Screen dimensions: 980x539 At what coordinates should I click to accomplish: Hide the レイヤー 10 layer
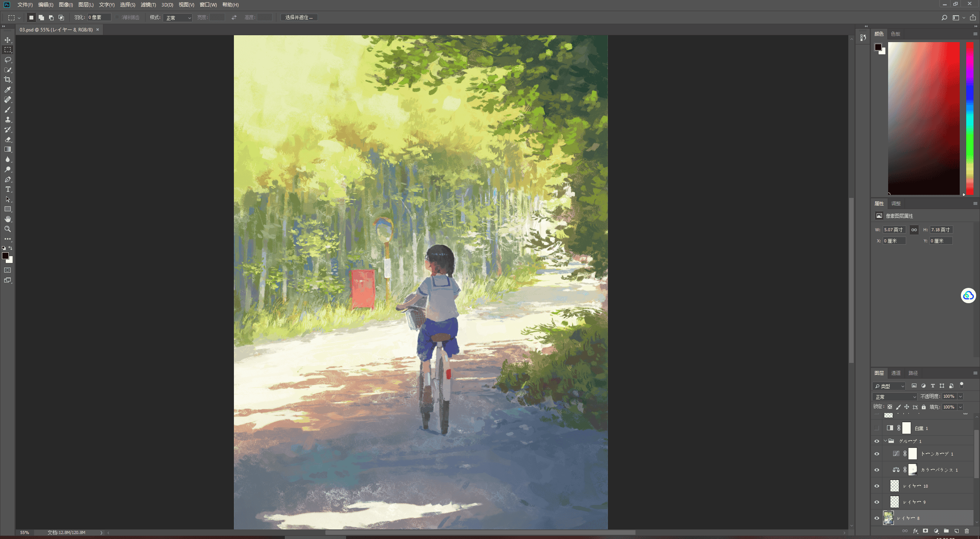877,486
